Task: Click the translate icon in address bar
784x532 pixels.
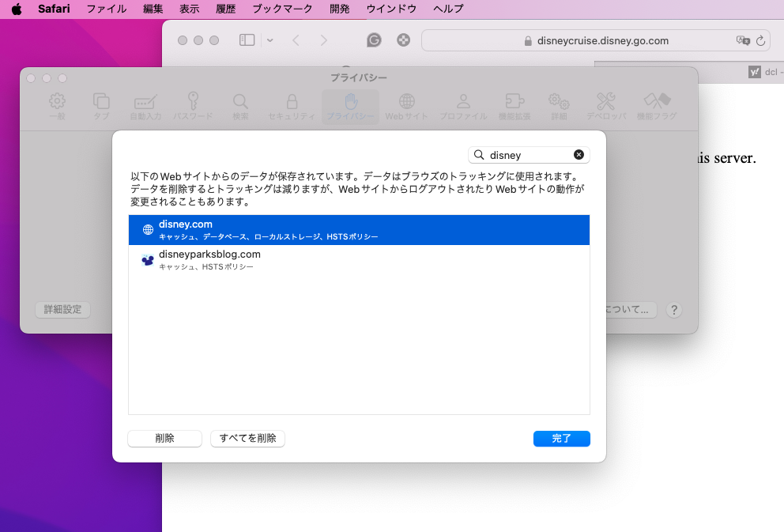Action: tap(742, 40)
